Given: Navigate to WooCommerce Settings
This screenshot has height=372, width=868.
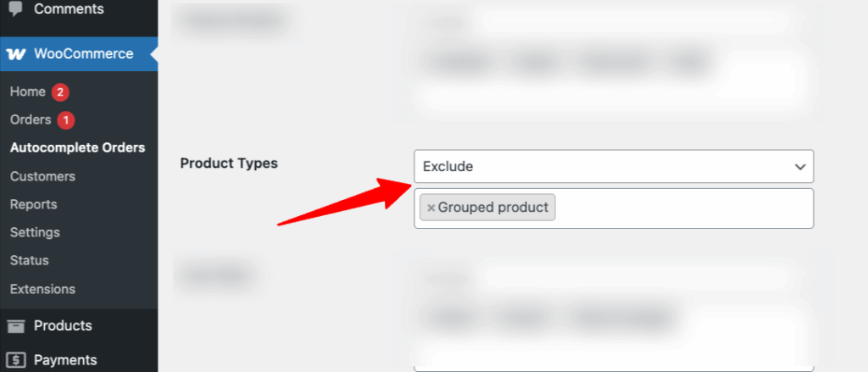Looking at the screenshot, I should point(35,232).
